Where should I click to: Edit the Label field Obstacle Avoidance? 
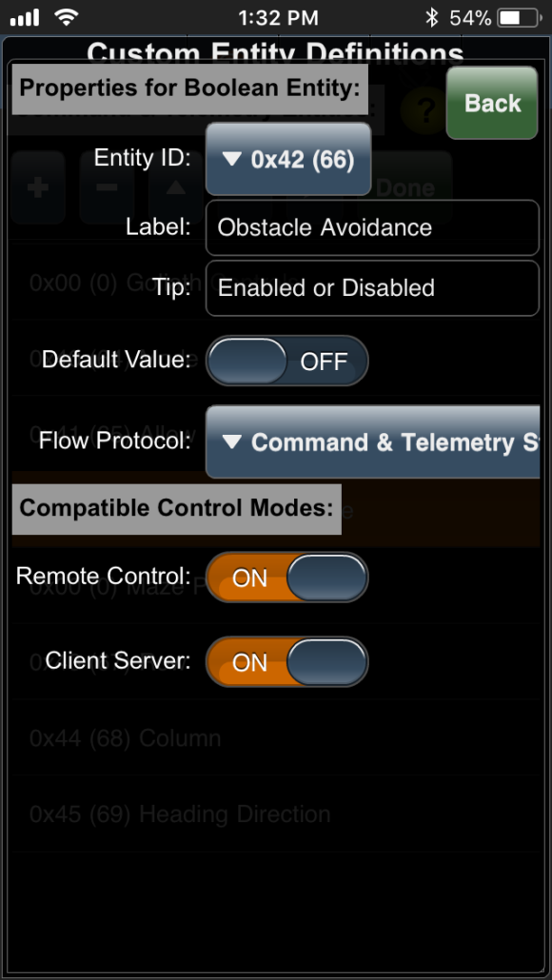[372, 227]
